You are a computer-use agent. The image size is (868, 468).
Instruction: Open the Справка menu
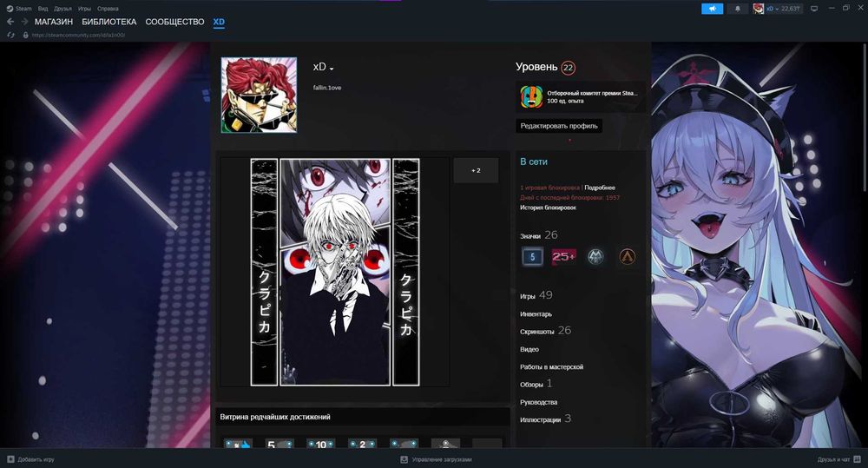108,9
